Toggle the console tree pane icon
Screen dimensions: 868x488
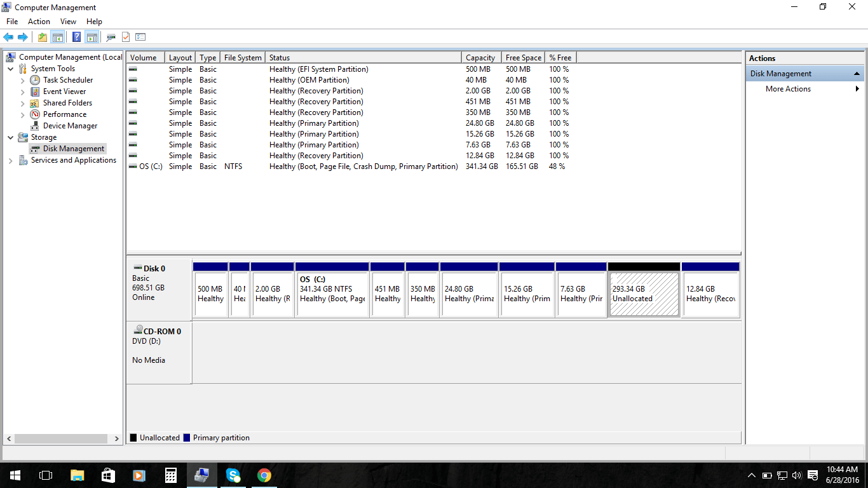pos(58,36)
